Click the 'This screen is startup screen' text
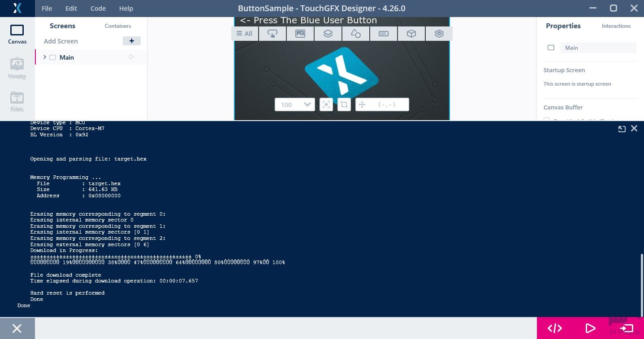644x339 pixels. click(577, 84)
